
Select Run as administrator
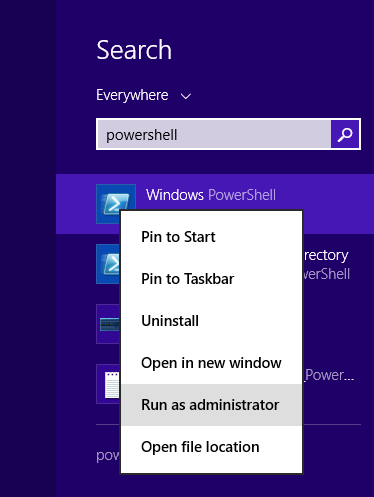tap(211, 405)
